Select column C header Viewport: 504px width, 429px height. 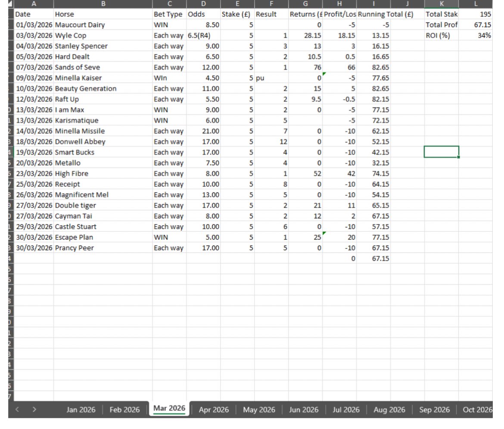[169, 4]
